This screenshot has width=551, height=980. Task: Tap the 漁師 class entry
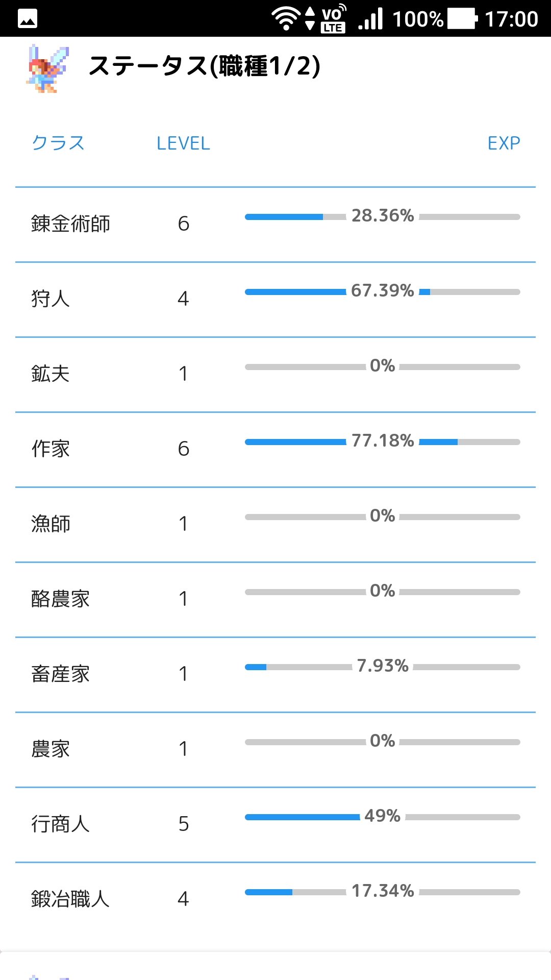click(x=51, y=524)
